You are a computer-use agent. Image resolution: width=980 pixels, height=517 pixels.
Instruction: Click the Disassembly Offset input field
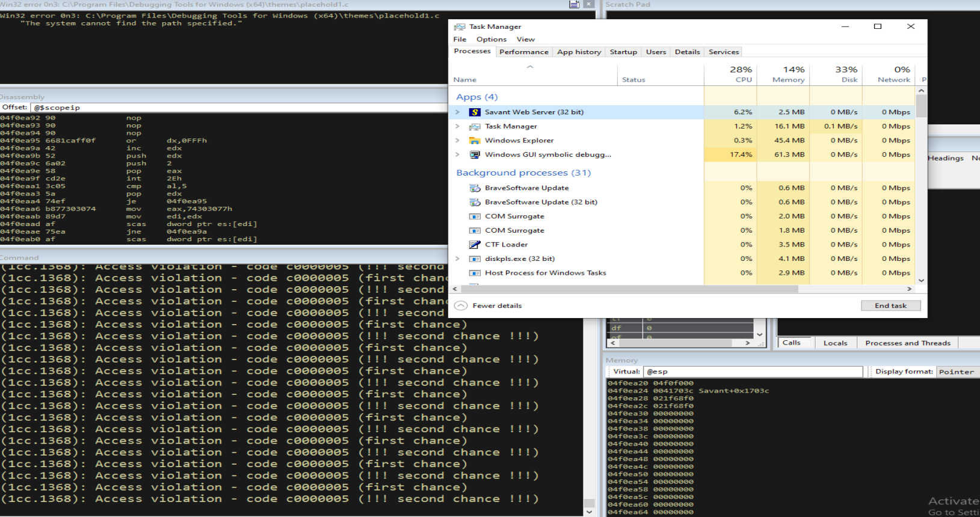click(239, 108)
